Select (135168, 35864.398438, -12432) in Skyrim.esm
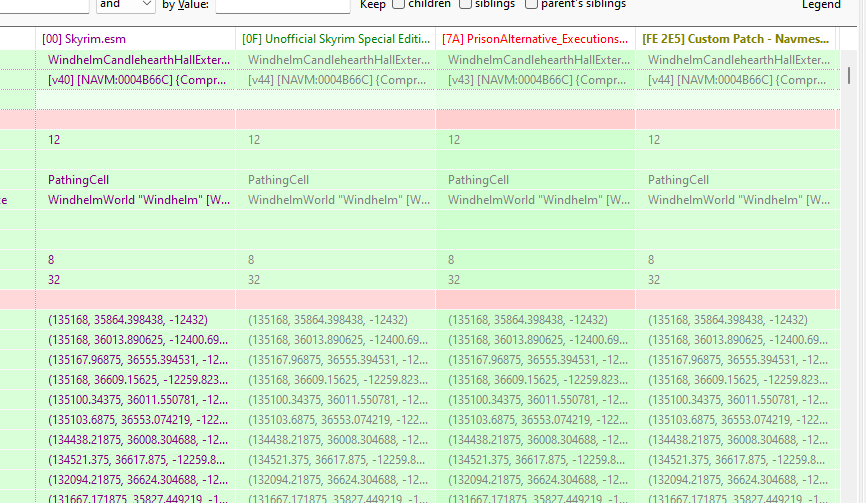 (136, 320)
